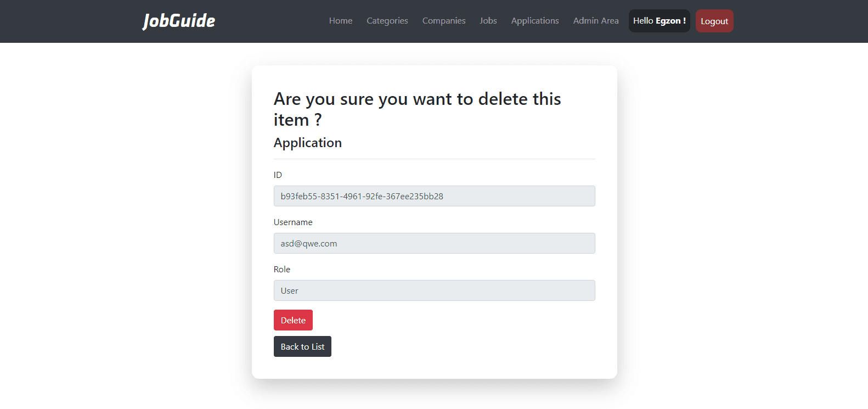Open the Home nav link
Screen dimensions: 868x409
tap(341, 21)
